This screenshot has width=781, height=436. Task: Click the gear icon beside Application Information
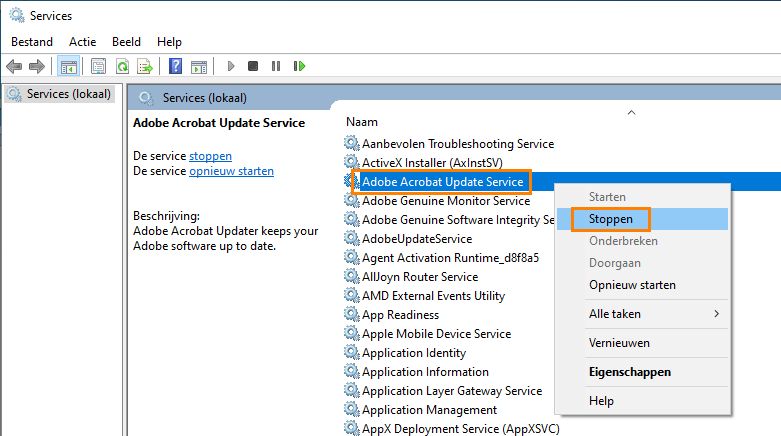pos(352,372)
